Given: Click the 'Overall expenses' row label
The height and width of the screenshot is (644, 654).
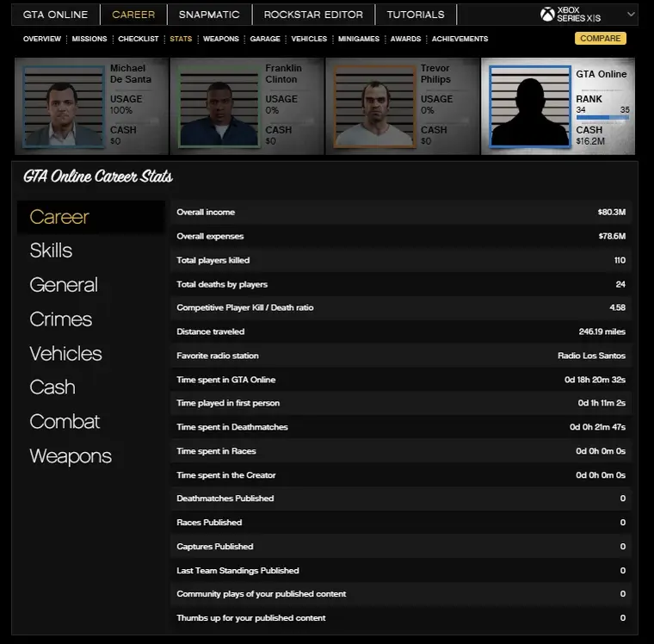Looking at the screenshot, I should click(x=210, y=236).
